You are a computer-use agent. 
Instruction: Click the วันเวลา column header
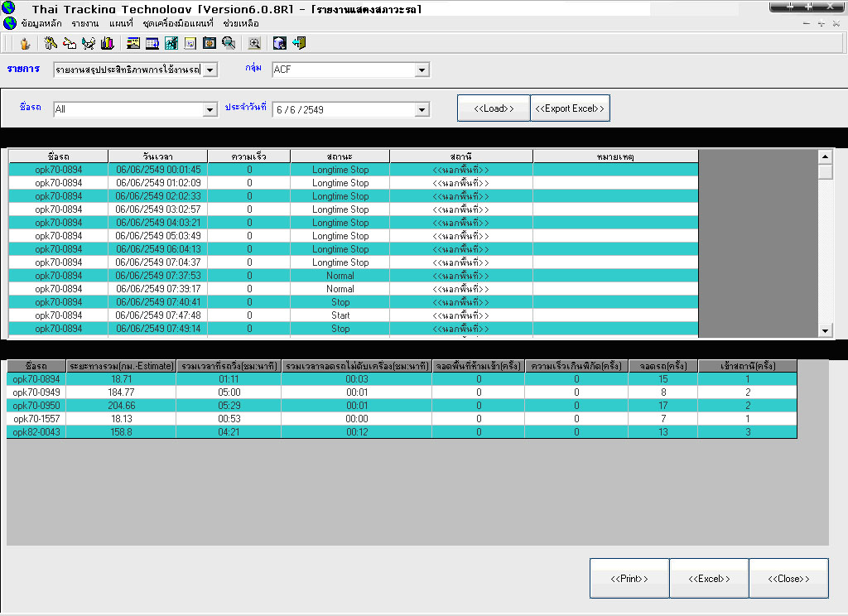coord(158,156)
